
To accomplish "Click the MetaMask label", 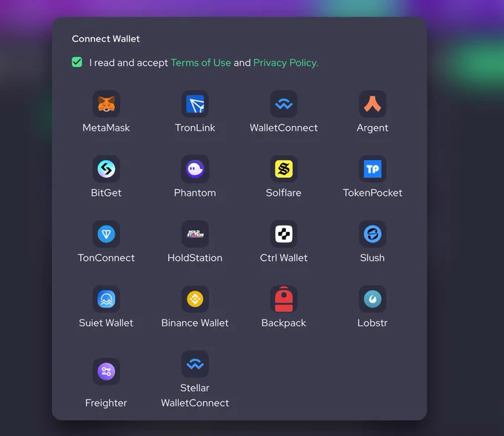I will click(106, 128).
